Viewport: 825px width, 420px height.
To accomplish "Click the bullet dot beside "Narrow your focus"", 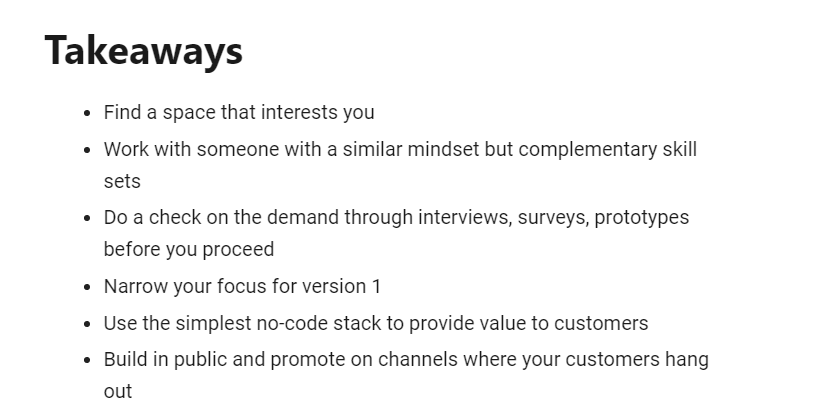I will point(87,287).
